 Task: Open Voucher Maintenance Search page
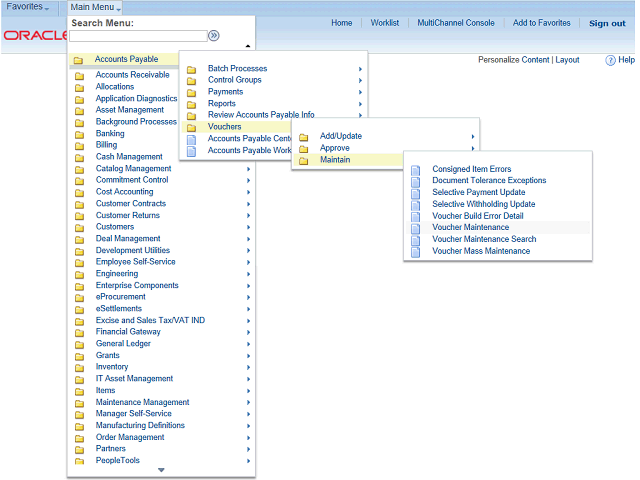coord(484,239)
